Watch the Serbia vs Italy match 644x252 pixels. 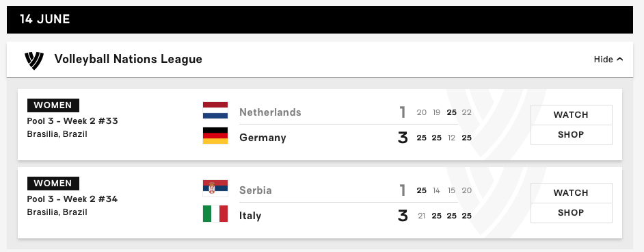[572, 193]
